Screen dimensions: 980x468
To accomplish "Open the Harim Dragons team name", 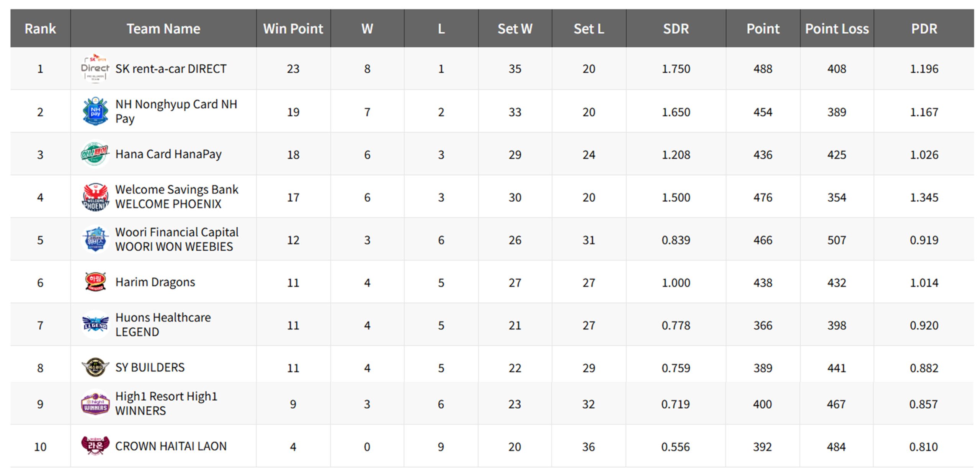I will (155, 282).
